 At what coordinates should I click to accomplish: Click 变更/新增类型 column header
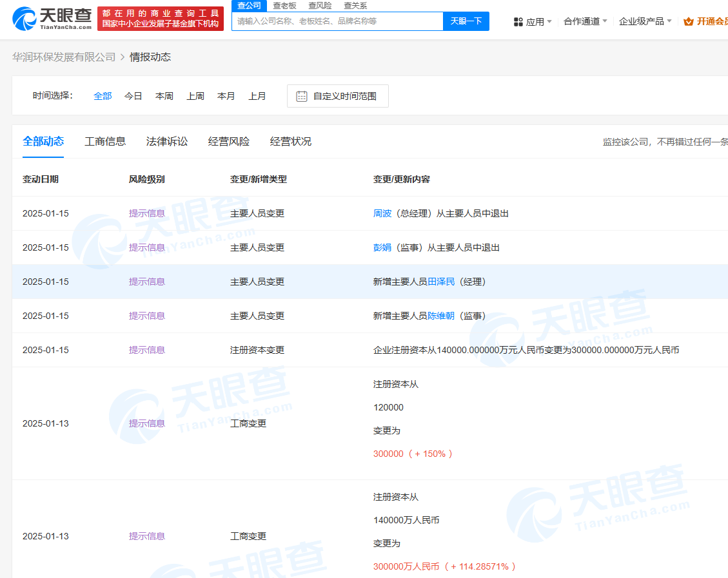[x=259, y=179]
